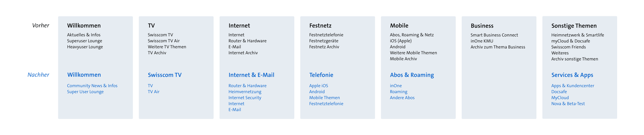Click the Telefonie heading

[321, 75]
